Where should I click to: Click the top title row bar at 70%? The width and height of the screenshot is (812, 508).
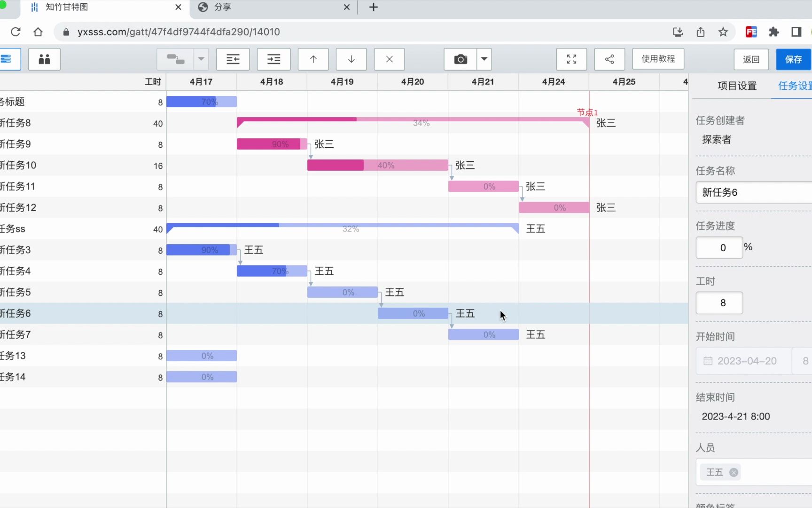pyautogui.click(x=202, y=102)
